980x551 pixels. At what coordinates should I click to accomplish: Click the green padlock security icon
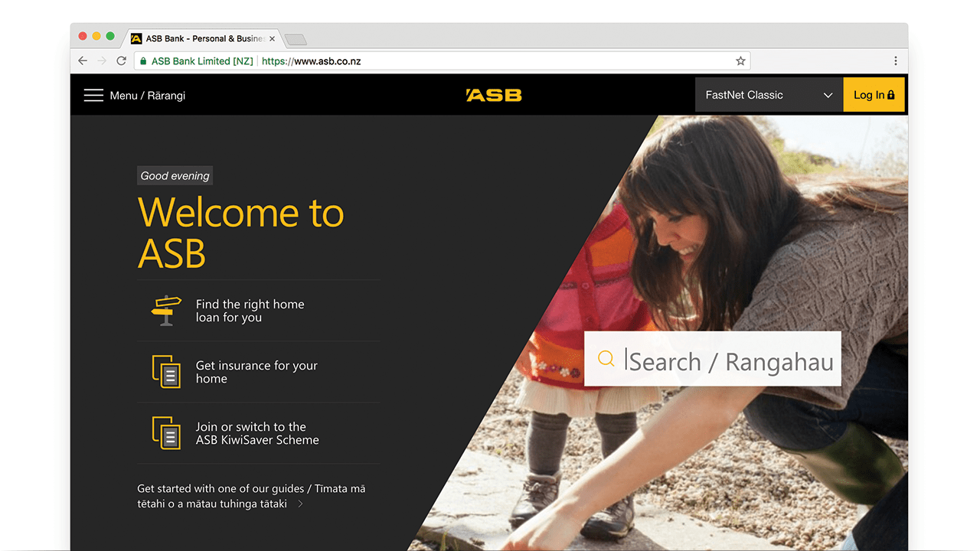143,61
